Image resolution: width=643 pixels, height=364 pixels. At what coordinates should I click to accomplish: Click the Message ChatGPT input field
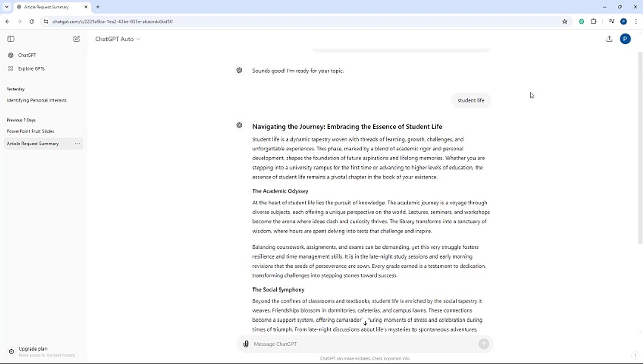(x=337, y=344)
